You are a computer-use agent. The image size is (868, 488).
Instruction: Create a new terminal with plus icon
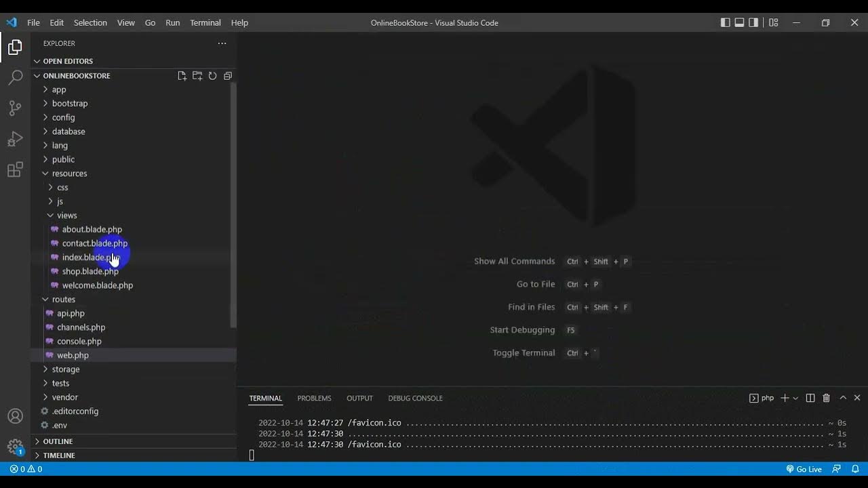[785, 398]
